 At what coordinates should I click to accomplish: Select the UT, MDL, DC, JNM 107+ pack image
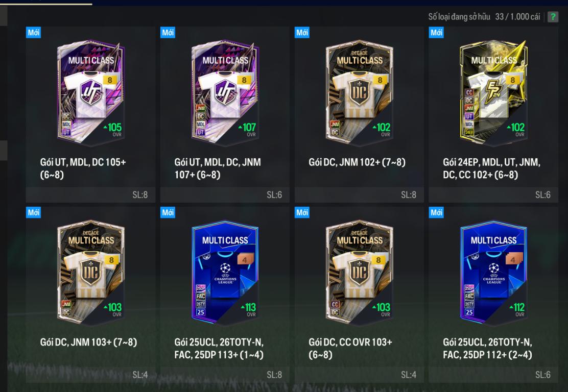tap(225, 93)
